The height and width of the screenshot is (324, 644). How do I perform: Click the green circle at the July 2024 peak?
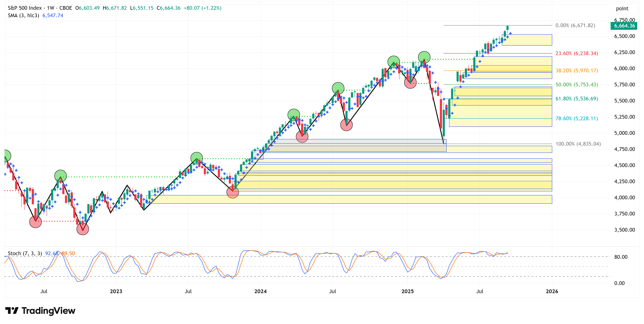[x=338, y=88]
